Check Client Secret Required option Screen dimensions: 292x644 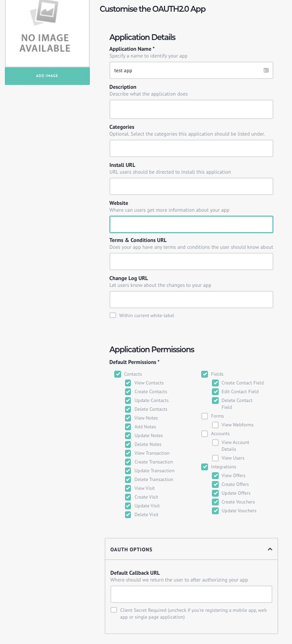coord(114,610)
